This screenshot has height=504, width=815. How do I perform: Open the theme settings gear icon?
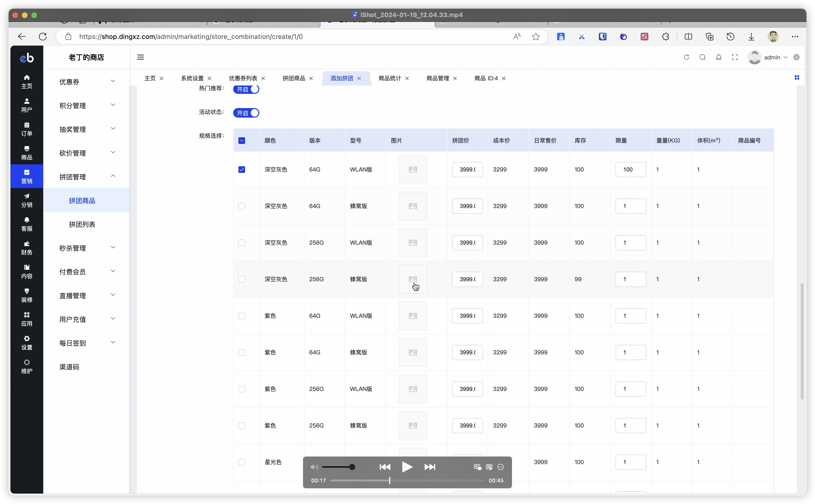pyautogui.click(x=796, y=57)
